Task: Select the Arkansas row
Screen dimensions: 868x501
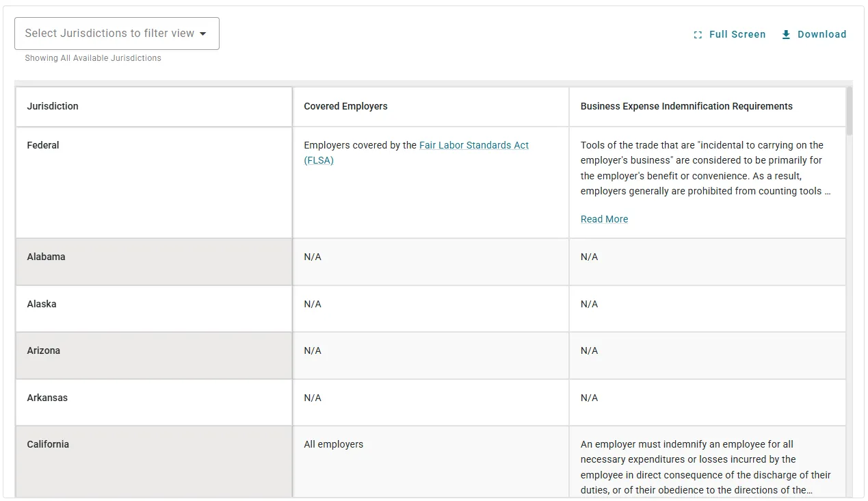Action: click(47, 398)
